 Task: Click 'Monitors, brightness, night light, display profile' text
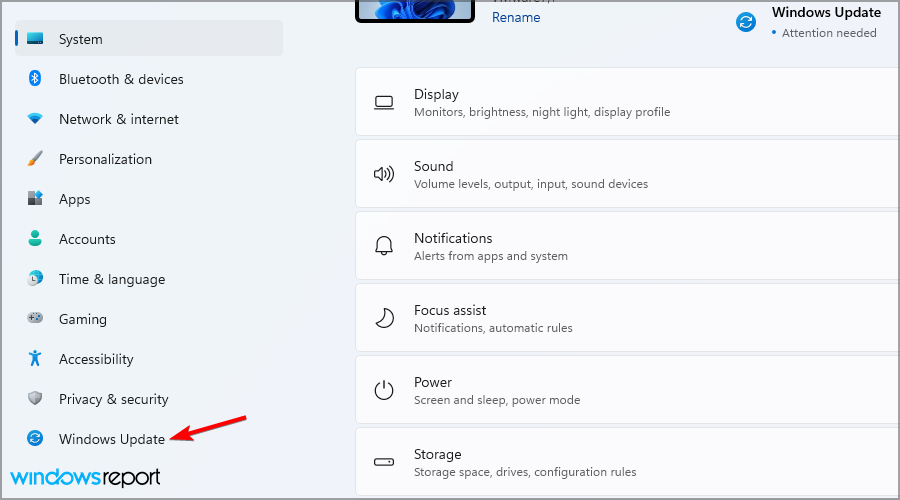[x=542, y=112]
